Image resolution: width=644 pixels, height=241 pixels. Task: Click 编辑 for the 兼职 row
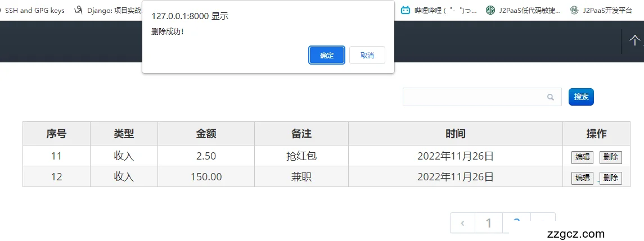click(x=582, y=178)
